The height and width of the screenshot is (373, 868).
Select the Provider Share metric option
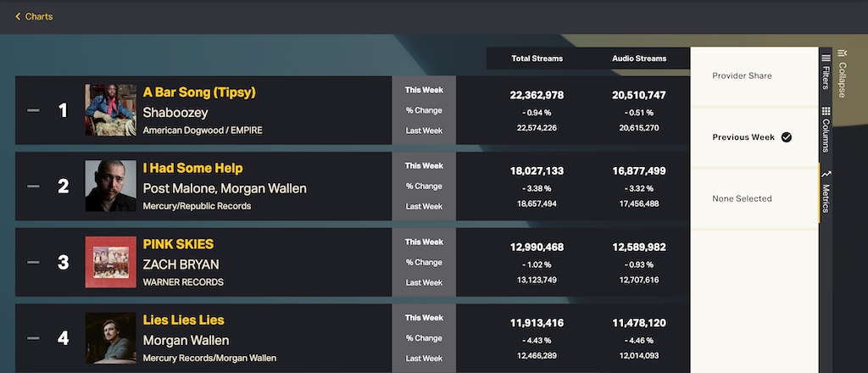coord(742,76)
